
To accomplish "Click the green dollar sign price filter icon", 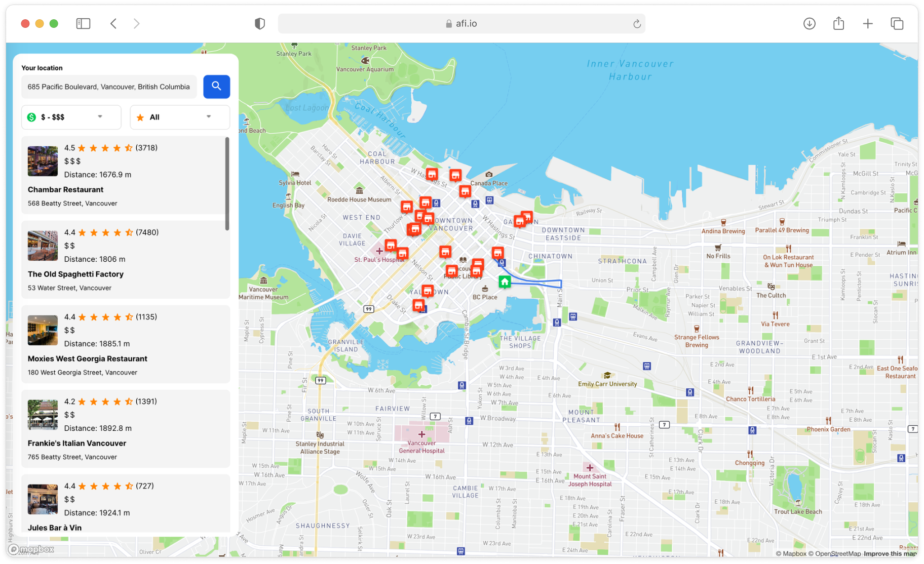I will tap(31, 117).
